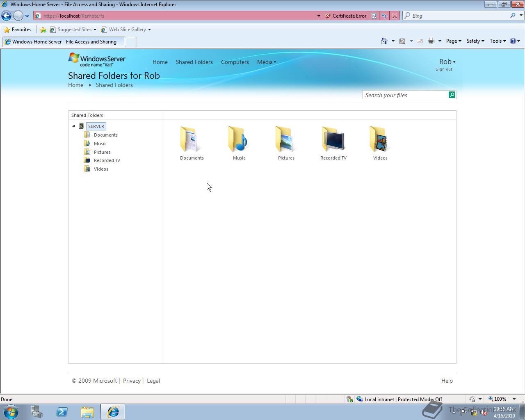This screenshot has width=525, height=420.
Task: Open the search provider dropdown arrow
Action: tap(521, 16)
